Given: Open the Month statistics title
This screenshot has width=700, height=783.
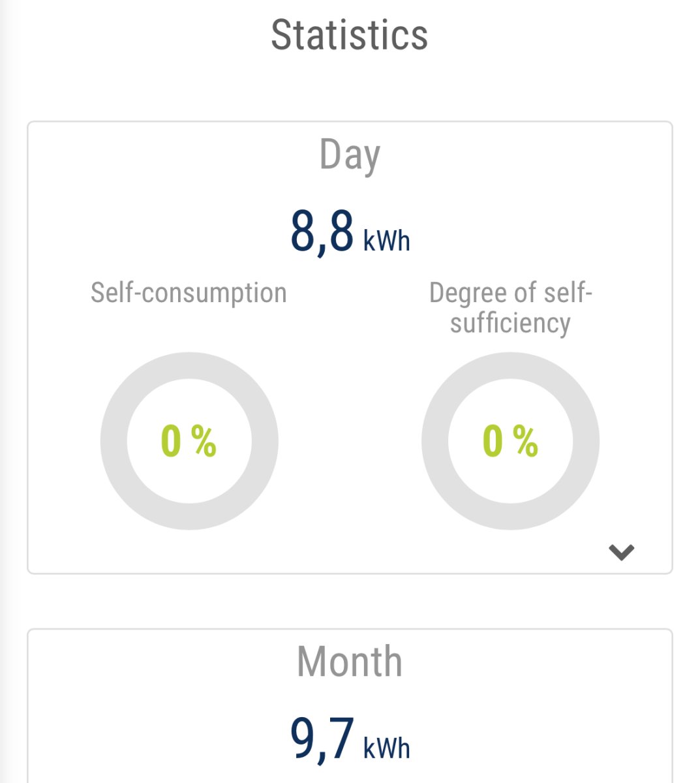Looking at the screenshot, I should (x=350, y=662).
